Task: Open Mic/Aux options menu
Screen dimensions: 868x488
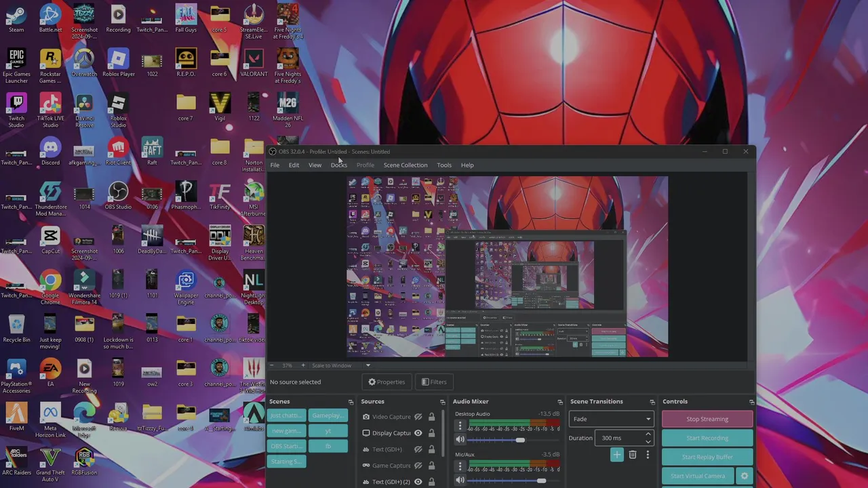Action: tap(460, 466)
